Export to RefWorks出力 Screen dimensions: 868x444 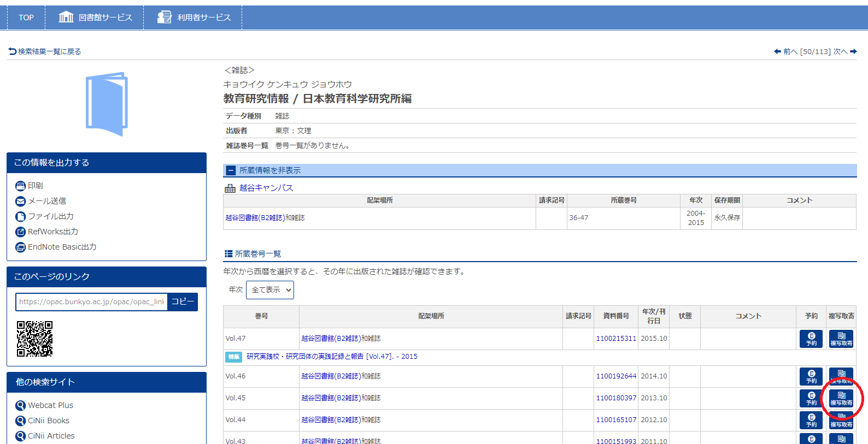(x=47, y=232)
